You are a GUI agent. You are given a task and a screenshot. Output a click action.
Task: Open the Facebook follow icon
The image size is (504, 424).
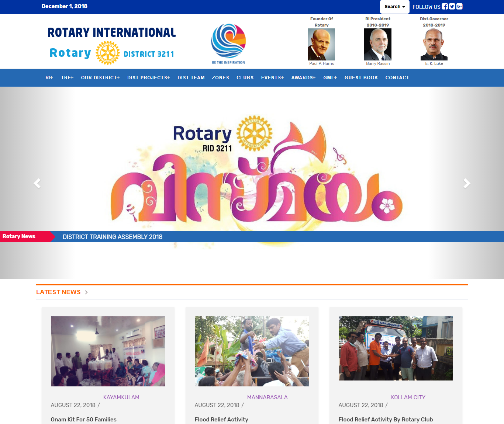(x=445, y=7)
